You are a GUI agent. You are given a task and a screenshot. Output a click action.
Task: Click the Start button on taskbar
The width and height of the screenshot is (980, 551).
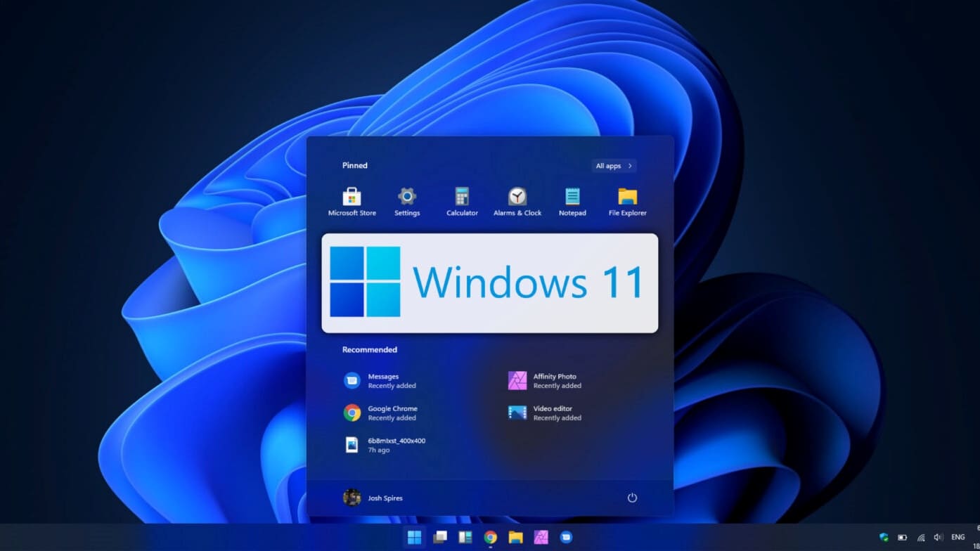click(x=415, y=538)
